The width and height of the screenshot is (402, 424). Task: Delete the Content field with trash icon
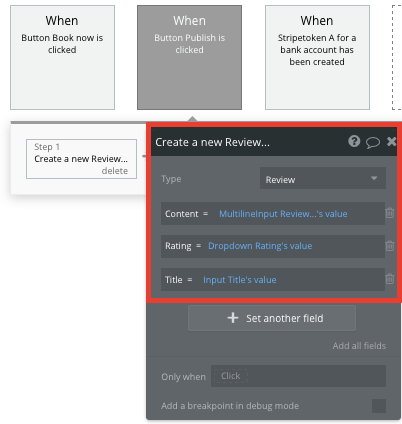point(389,213)
